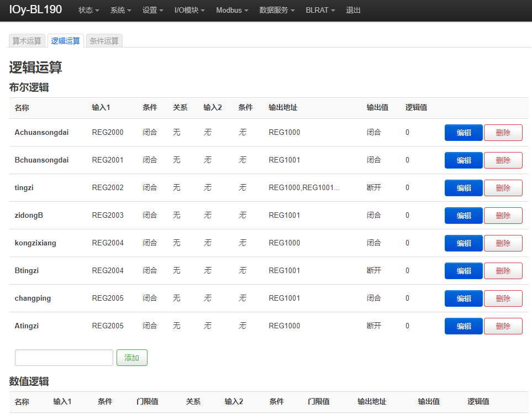Delete the Bchuansongdai rule
The image size is (532, 419).
503,160
